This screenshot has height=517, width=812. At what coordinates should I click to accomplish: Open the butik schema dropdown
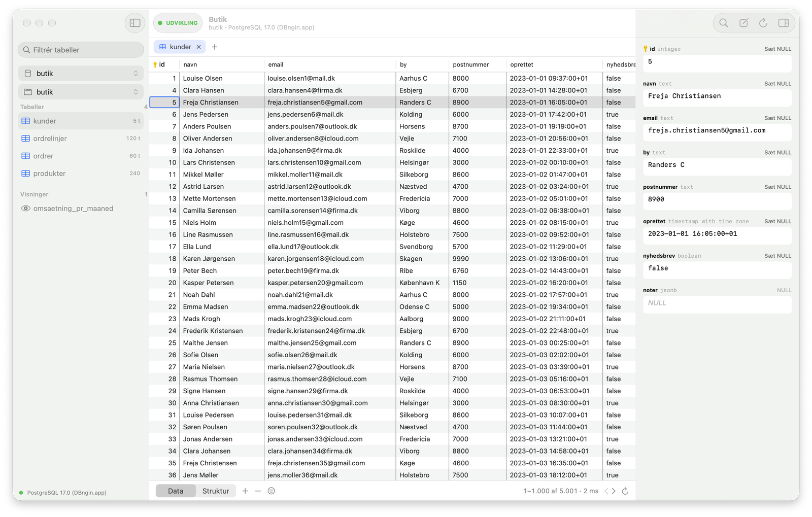click(x=81, y=92)
